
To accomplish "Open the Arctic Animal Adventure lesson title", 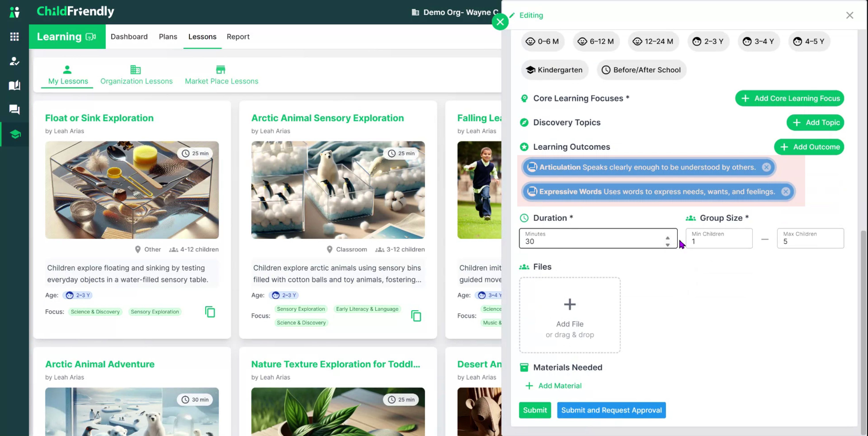I will point(100,364).
